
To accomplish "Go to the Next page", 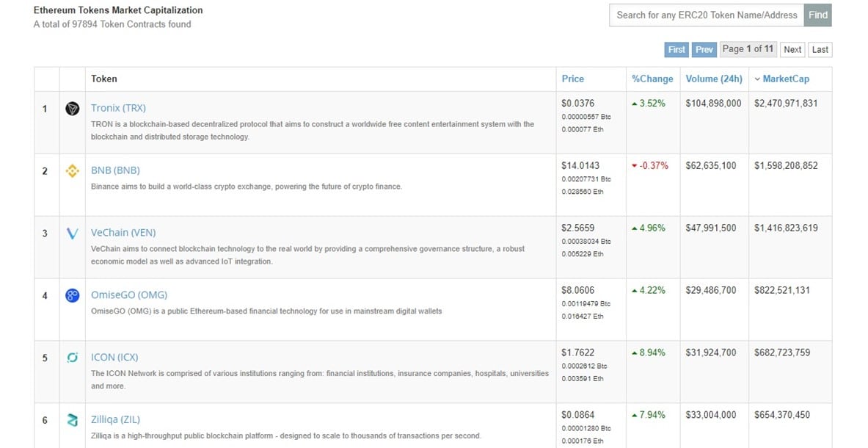I will (x=792, y=49).
